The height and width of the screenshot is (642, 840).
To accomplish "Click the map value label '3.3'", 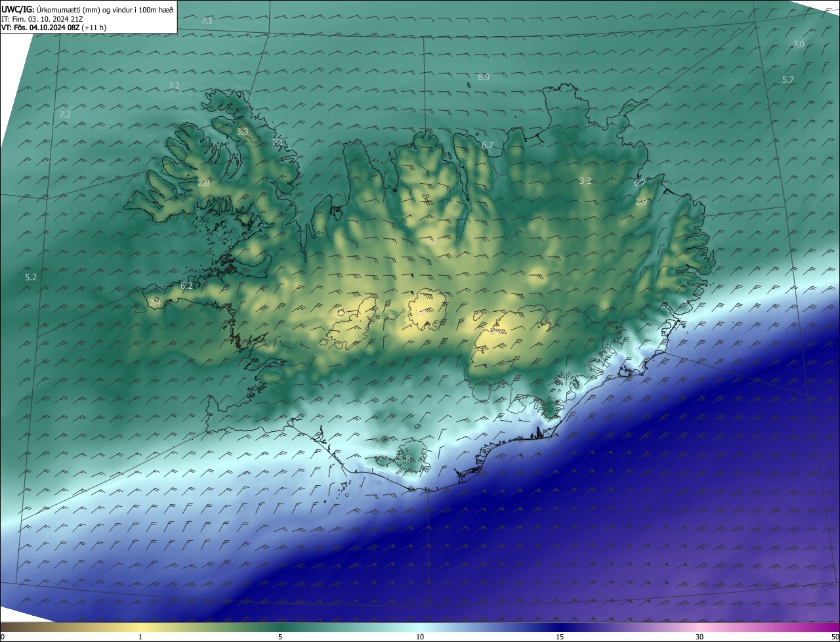I will (242, 132).
